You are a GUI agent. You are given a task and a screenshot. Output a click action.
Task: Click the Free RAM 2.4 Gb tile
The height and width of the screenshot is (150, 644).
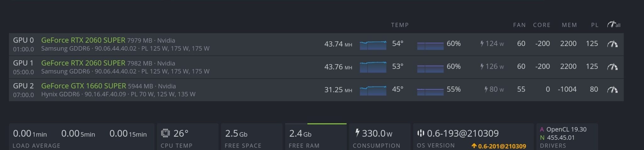[316, 137]
